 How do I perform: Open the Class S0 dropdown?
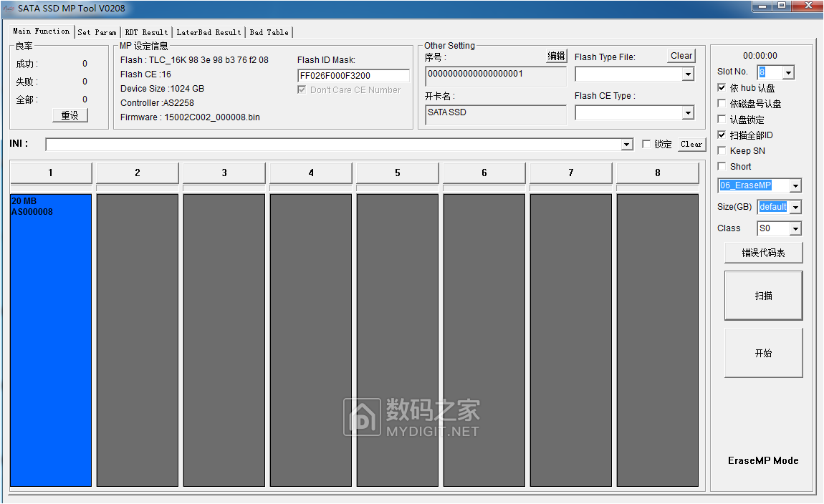pyautogui.click(x=795, y=228)
